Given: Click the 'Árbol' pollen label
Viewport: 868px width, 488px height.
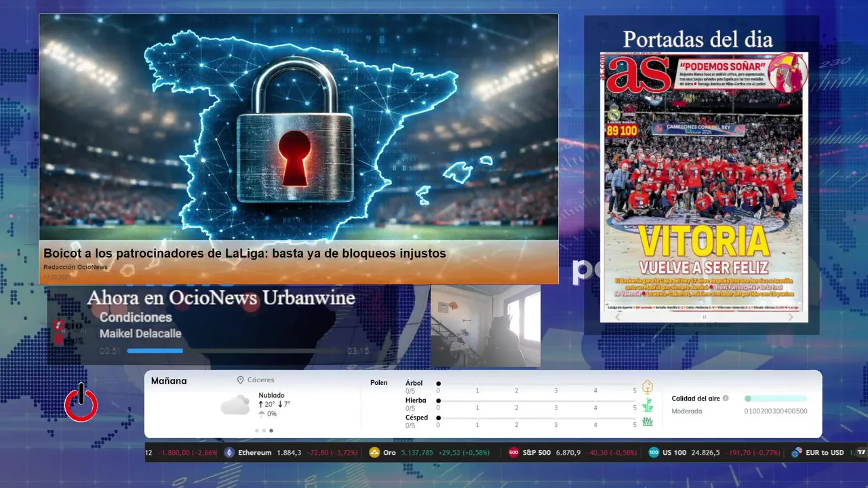Looking at the screenshot, I should (x=414, y=383).
